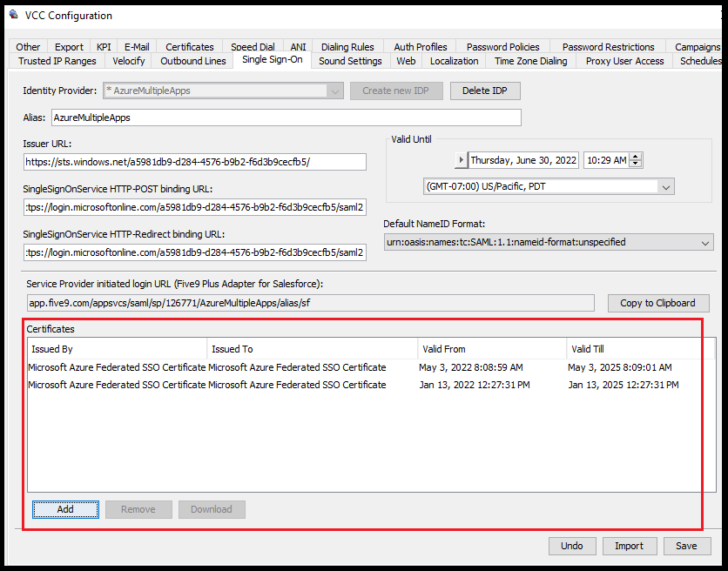728x571 pixels.
Task: Click the Jan 13, 2025 12:27:31 PM cell
Action: coord(624,385)
